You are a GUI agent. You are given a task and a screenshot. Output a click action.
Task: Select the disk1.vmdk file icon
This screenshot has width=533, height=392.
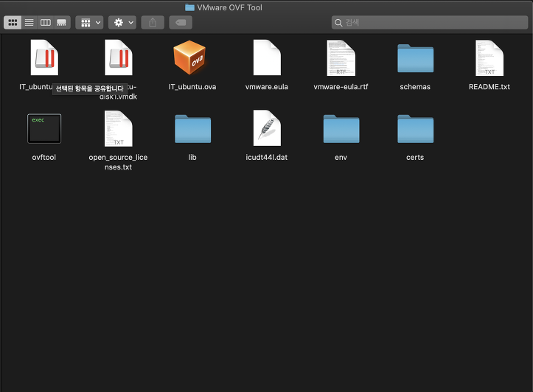pos(118,57)
